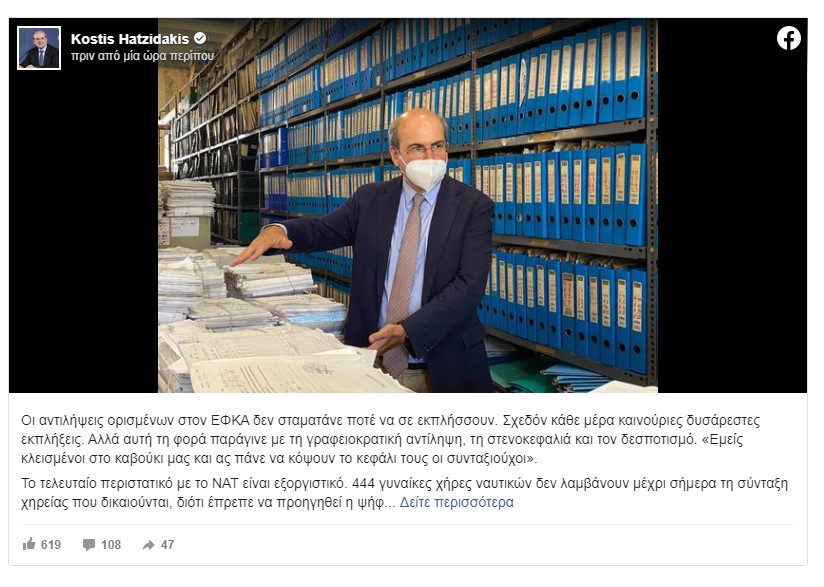Click the black area right of photo
The image size is (824, 587).
point(732,221)
